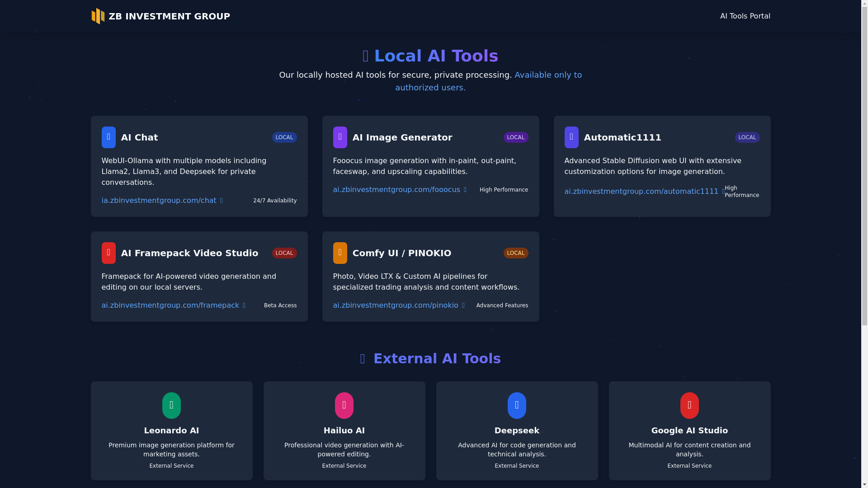Click the Beta Access label
This screenshot has width=868, height=488.
point(280,305)
